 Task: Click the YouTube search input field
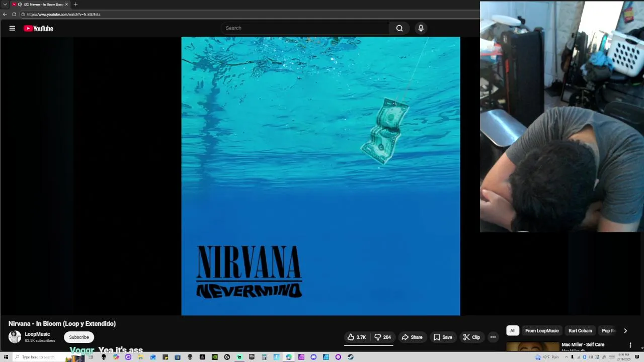coord(305,28)
